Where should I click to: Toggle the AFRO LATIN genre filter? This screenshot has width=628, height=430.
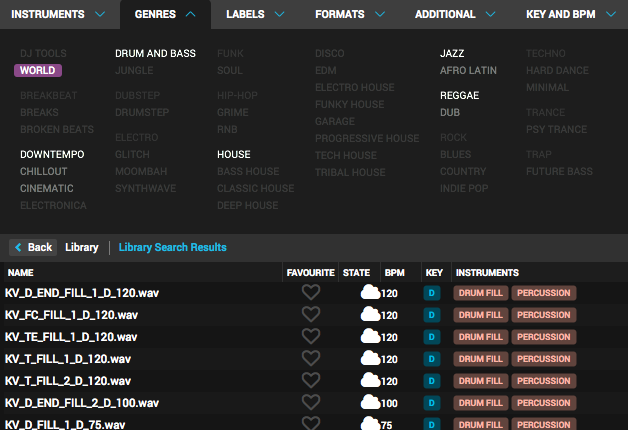point(468,70)
